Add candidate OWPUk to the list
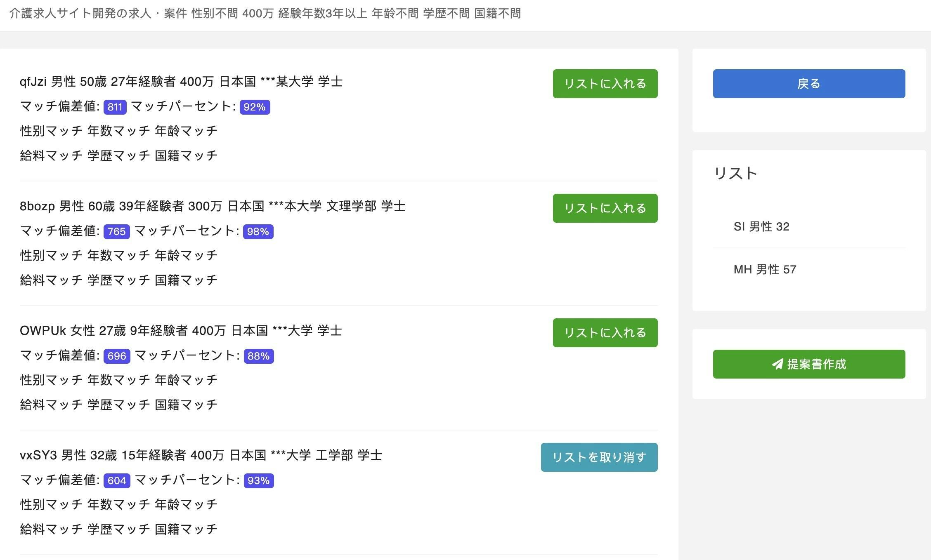This screenshot has height=560, width=931. pos(605,333)
